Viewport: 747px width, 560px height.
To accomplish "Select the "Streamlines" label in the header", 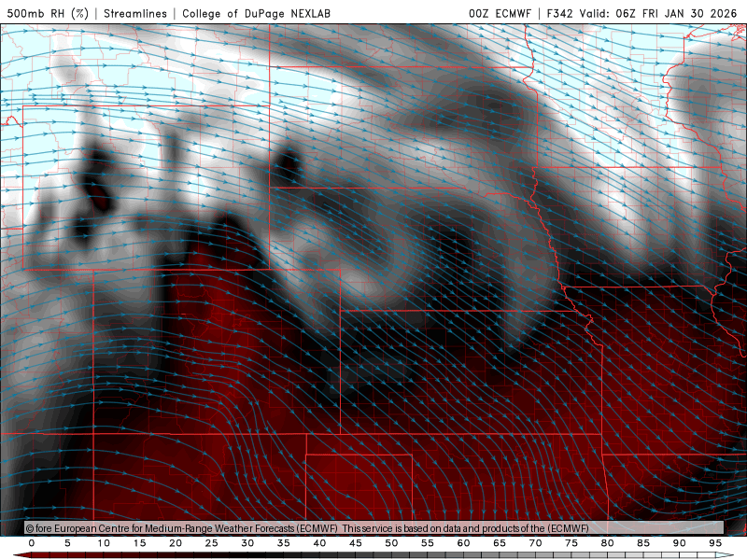I will tap(135, 13).
